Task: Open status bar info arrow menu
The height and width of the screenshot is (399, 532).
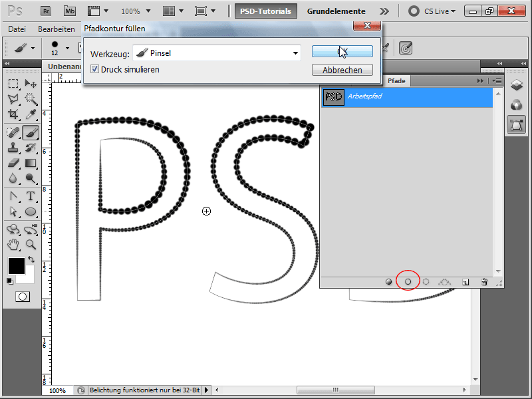Action: 206,390
